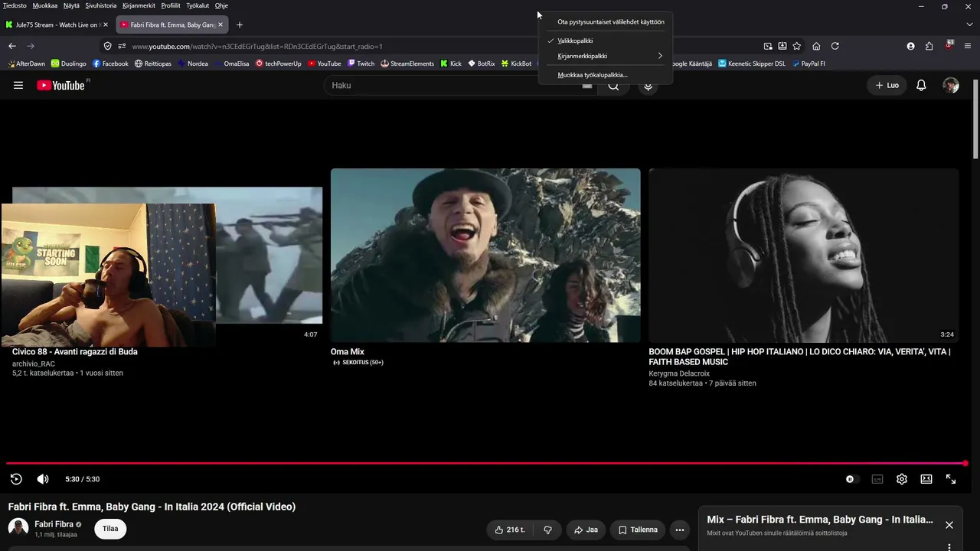Open the Kirjanmerkit menu
Viewport: 980px width, 551px height.
[139, 5]
